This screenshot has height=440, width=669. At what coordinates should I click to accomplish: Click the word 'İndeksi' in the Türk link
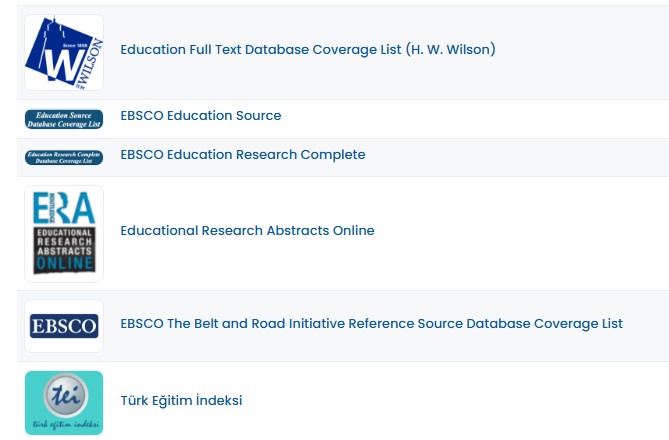217,401
